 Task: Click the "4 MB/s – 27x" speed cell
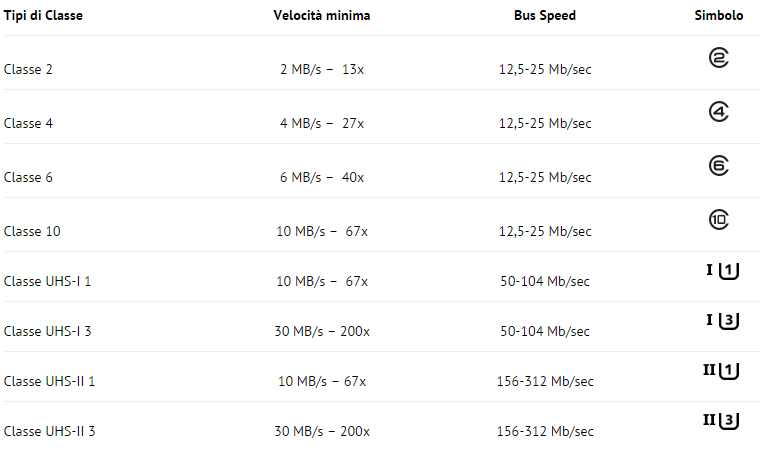(x=322, y=123)
